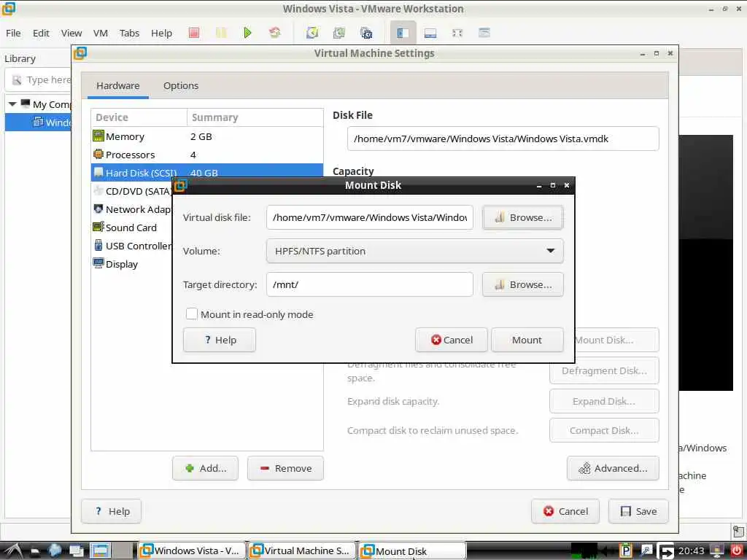The width and height of the screenshot is (747, 560).
Task: Open the VM menu
Action: click(x=100, y=34)
